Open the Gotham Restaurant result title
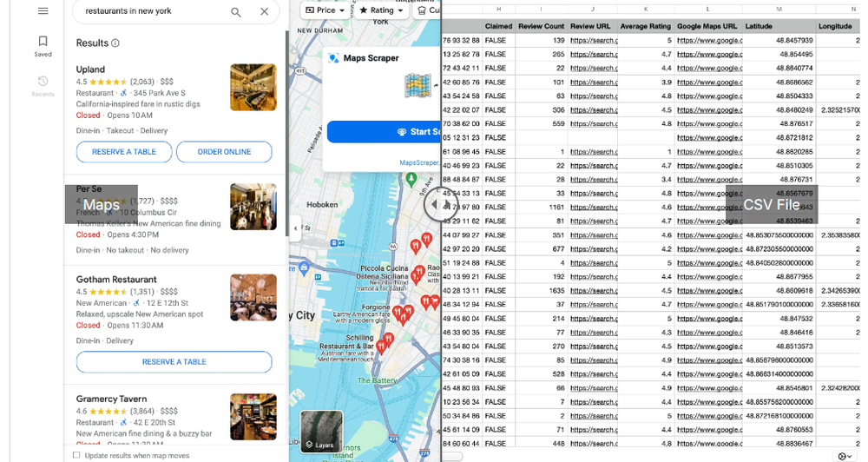868x462 pixels. (x=116, y=279)
